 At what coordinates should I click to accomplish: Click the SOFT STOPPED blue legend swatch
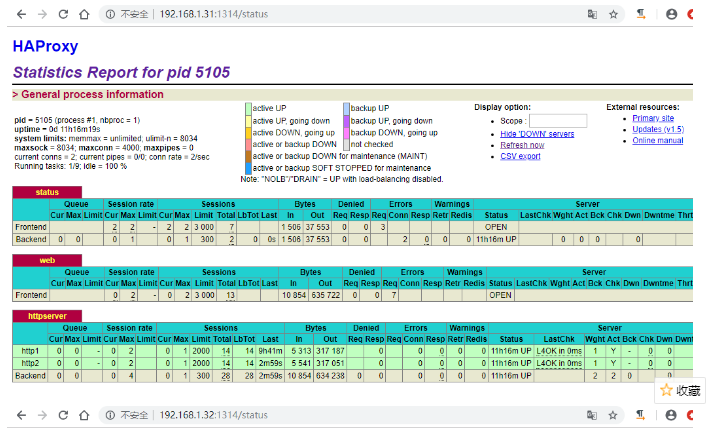248,168
